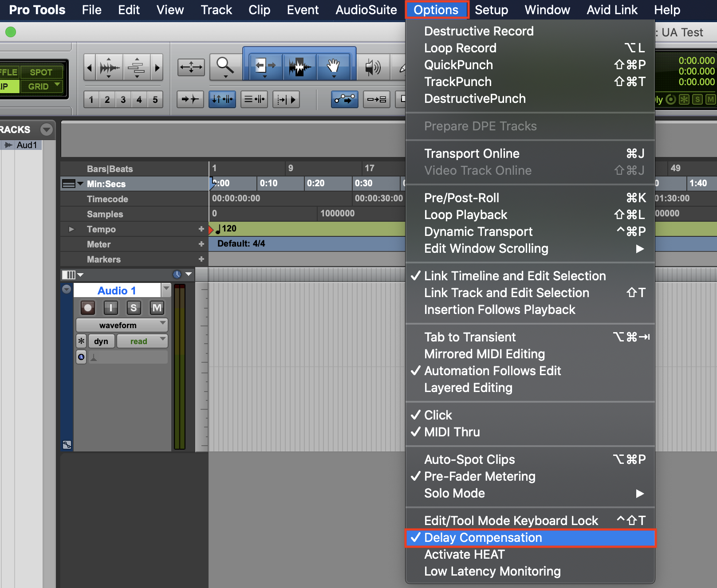
Task: Toggle Link Timeline and Edit Selection icon
Action: [x=222, y=99]
